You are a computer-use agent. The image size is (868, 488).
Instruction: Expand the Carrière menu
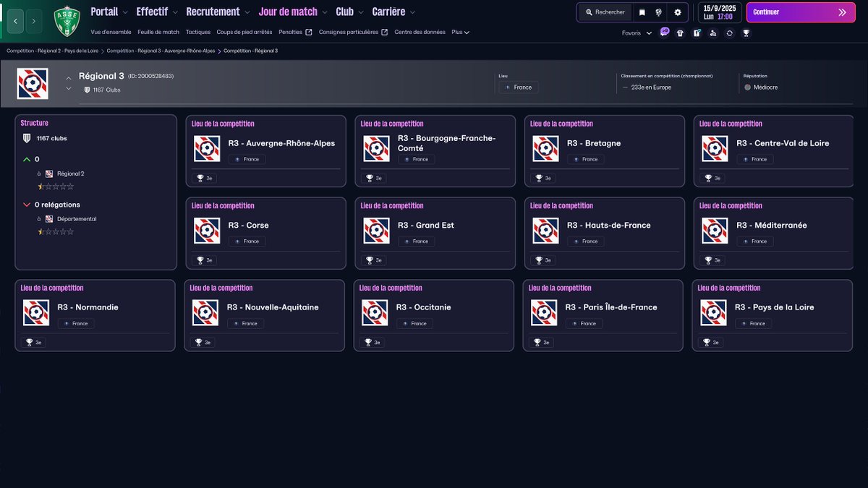coord(393,12)
